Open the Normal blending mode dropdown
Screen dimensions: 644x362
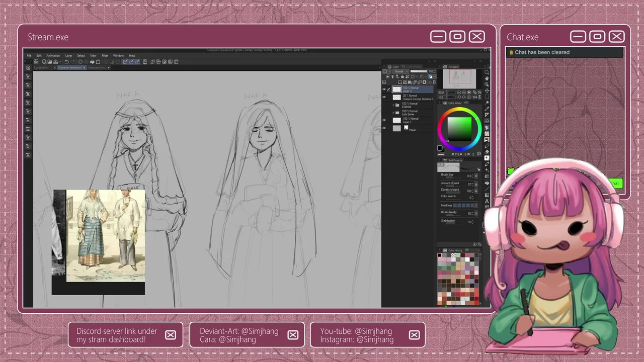pyautogui.click(x=400, y=71)
